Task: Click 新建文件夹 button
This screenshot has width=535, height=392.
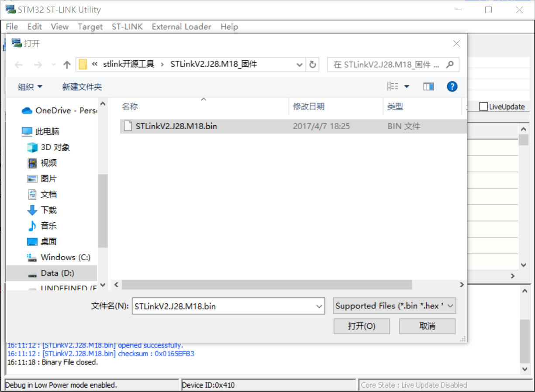Action: (x=82, y=87)
